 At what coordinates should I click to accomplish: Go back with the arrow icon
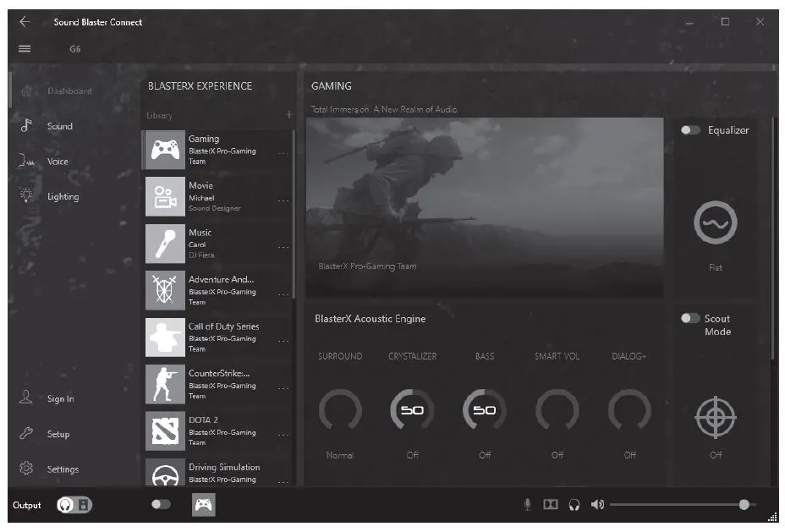point(25,21)
